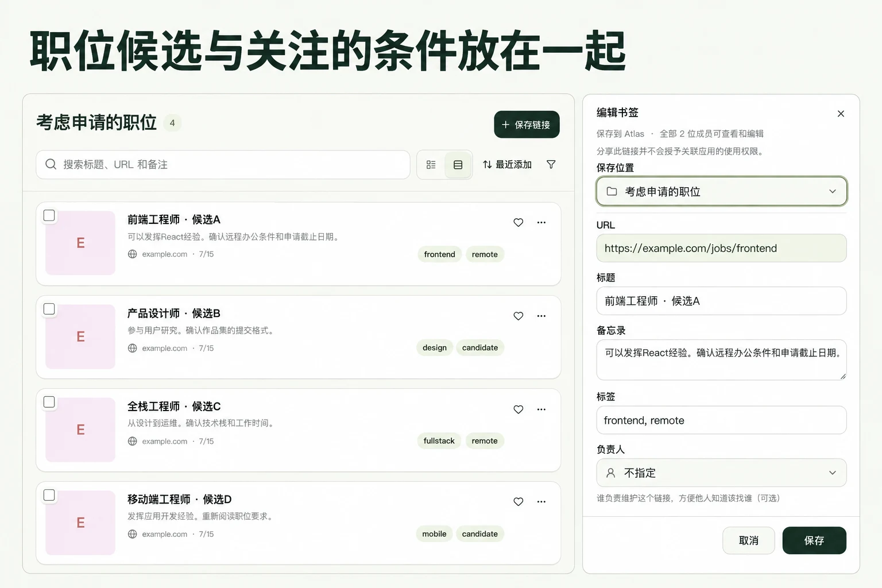The width and height of the screenshot is (882, 588).
Task: Click the fullstack tag chip
Action: (439, 441)
